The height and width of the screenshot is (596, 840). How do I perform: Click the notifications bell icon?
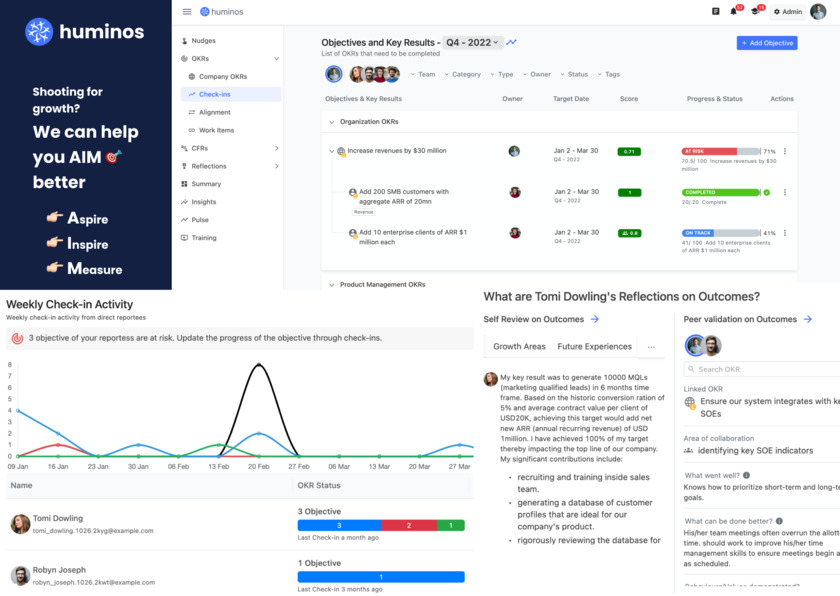tap(734, 12)
